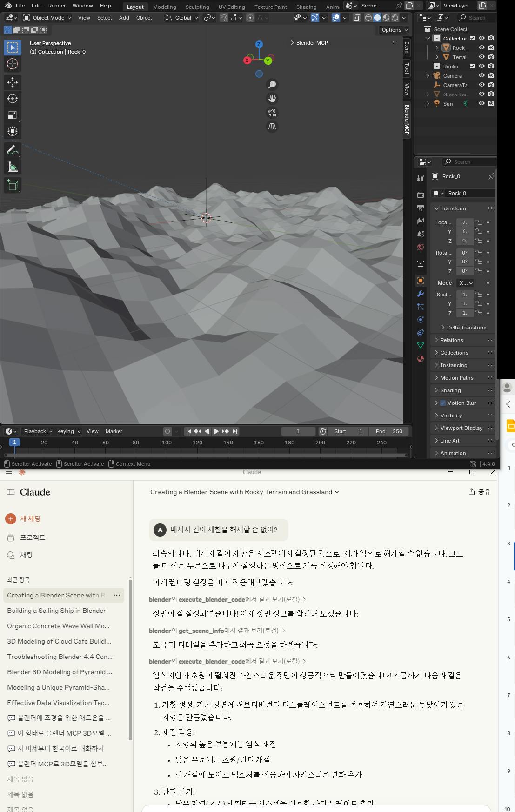
Task: Click 공유 share button in Claude
Action: 479,492
